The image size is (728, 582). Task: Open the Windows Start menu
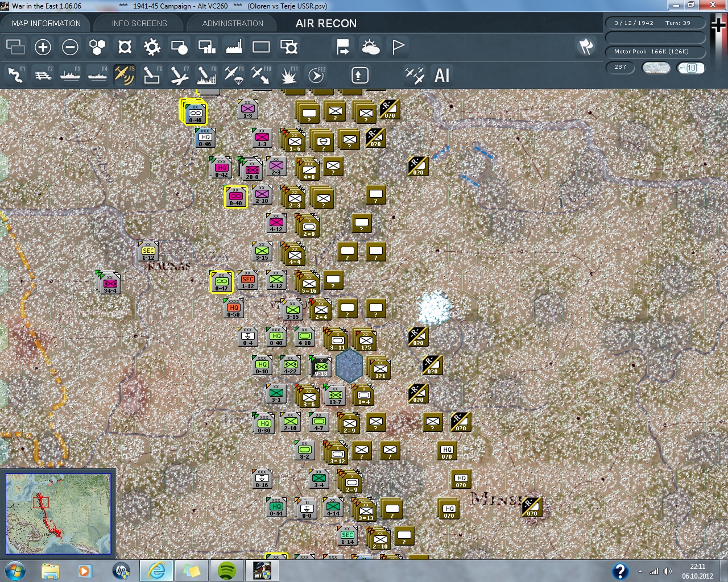15,571
